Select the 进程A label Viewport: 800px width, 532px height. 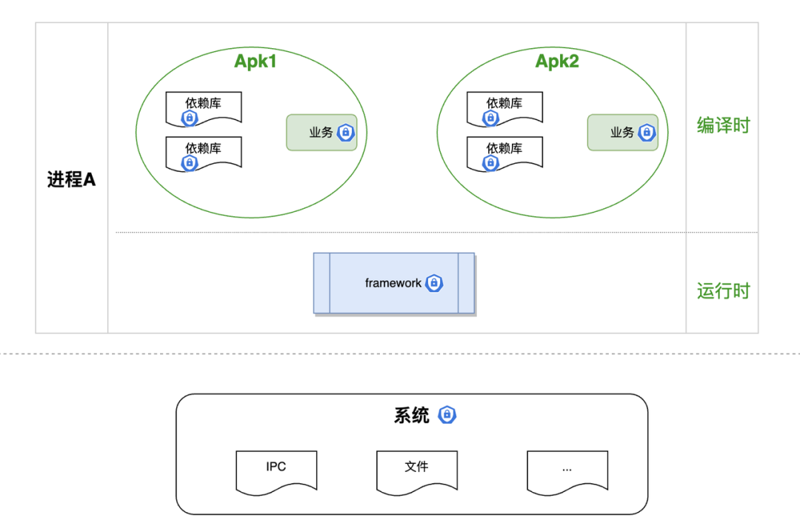[x=71, y=180]
